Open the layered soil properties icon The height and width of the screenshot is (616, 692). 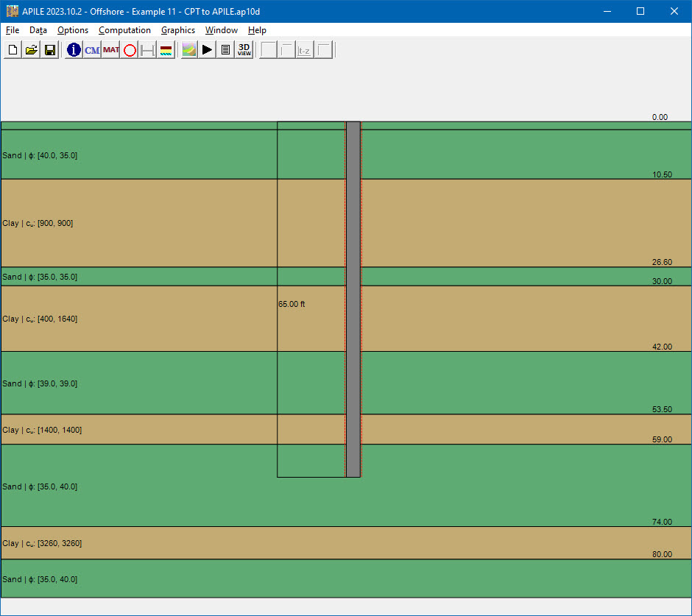(165, 49)
